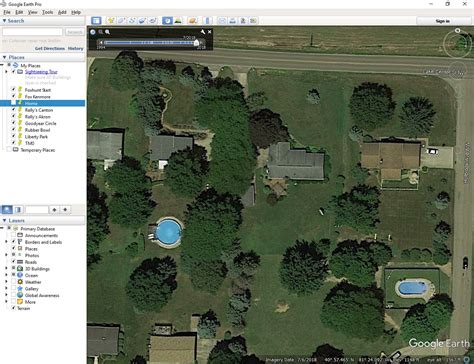
Task: Uncheck the Goodyear Circle placemark
Action: pos(13,123)
